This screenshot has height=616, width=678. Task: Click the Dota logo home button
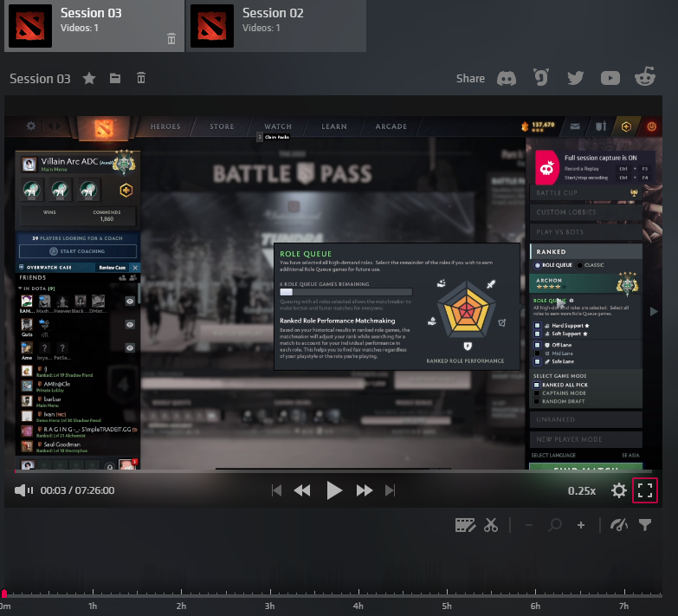point(103,128)
